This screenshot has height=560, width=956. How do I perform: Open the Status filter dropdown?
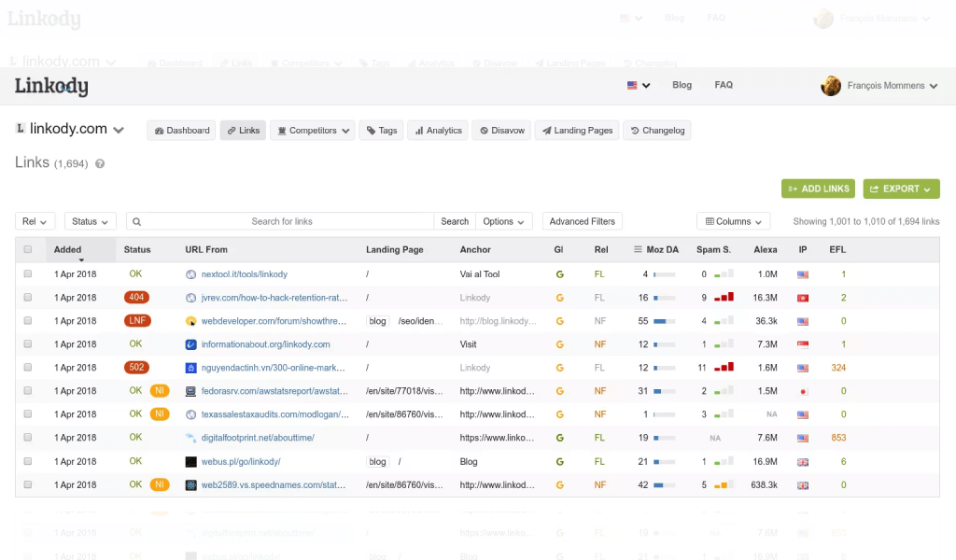point(90,221)
